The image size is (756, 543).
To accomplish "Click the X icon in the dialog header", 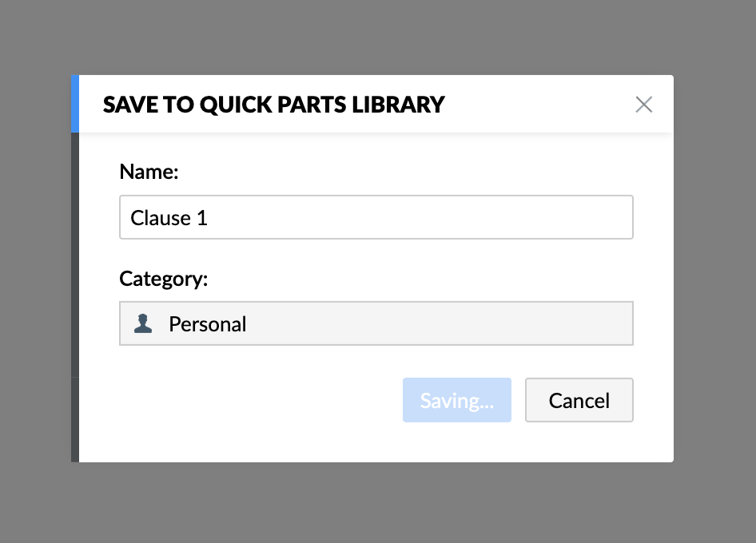I will [643, 105].
